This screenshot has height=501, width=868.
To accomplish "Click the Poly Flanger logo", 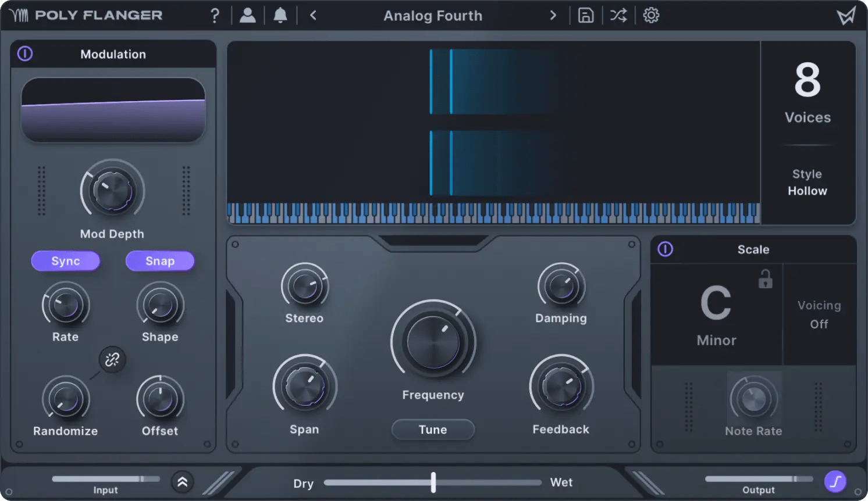I will [86, 15].
